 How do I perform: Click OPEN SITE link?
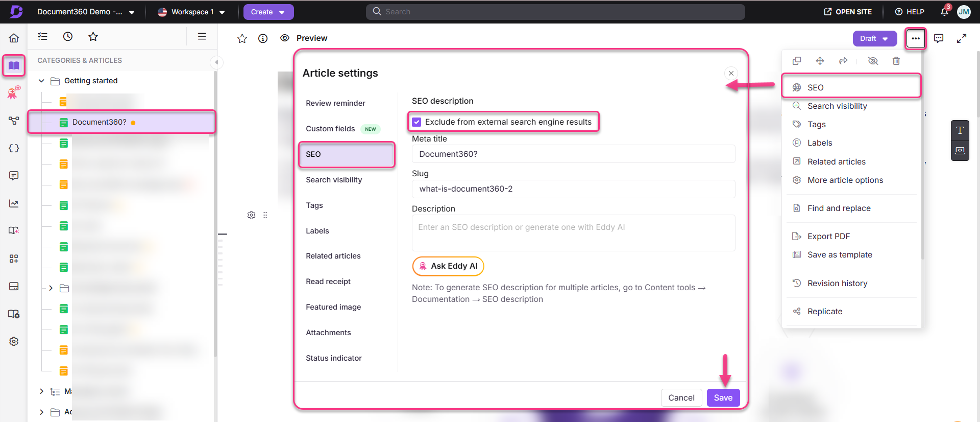[848, 12]
